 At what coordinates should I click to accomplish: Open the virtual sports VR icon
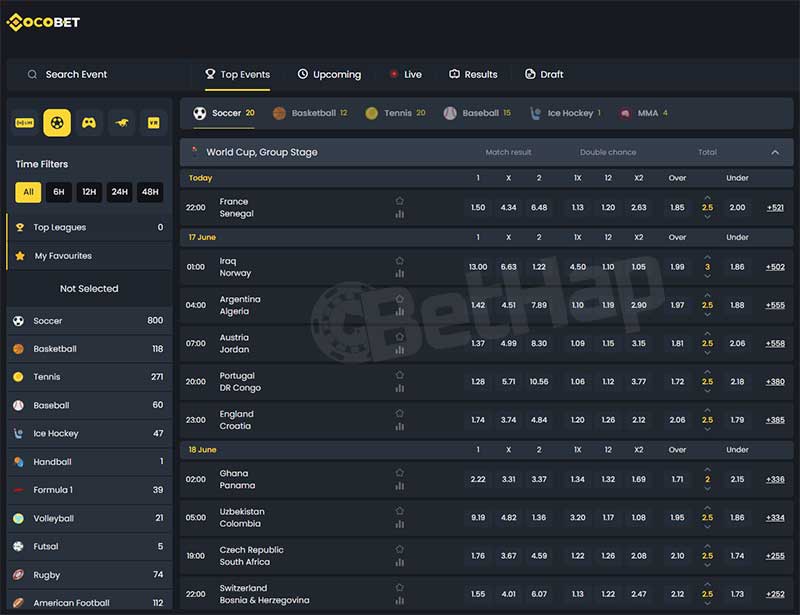(x=154, y=122)
